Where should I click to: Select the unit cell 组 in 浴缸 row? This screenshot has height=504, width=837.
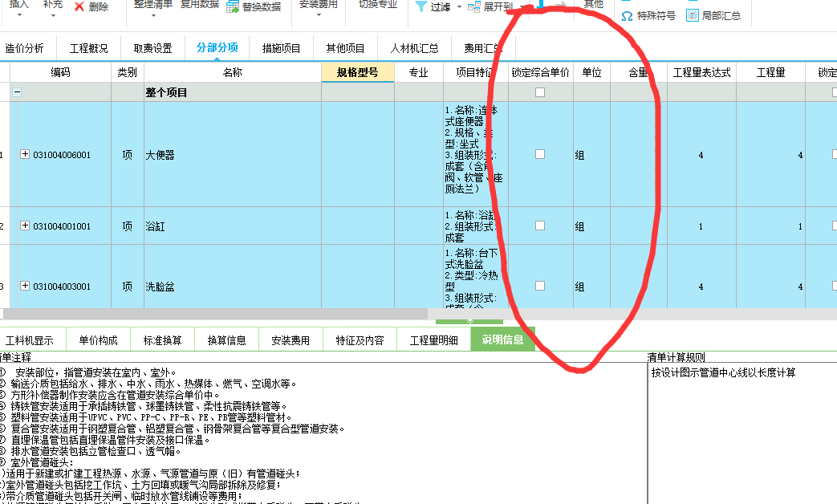click(x=591, y=226)
